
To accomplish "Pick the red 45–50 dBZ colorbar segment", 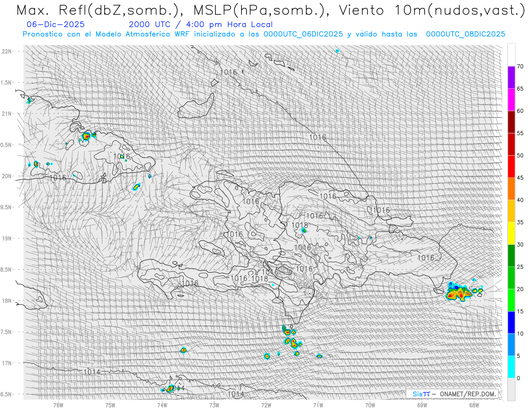I will point(511,167).
